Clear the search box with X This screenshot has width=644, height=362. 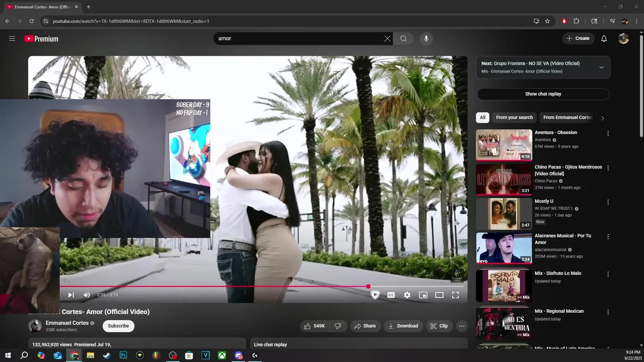387,38
